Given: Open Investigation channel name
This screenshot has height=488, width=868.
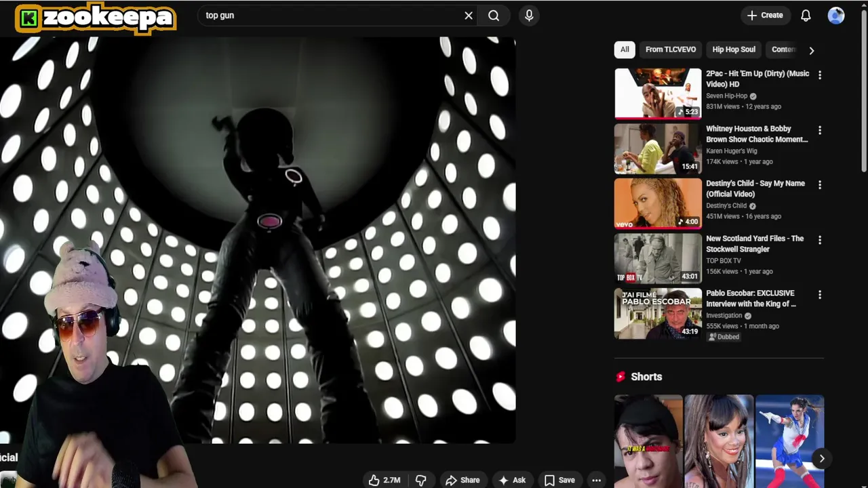Looking at the screenshot, I should pyautogui.click(x=724, y=316).
